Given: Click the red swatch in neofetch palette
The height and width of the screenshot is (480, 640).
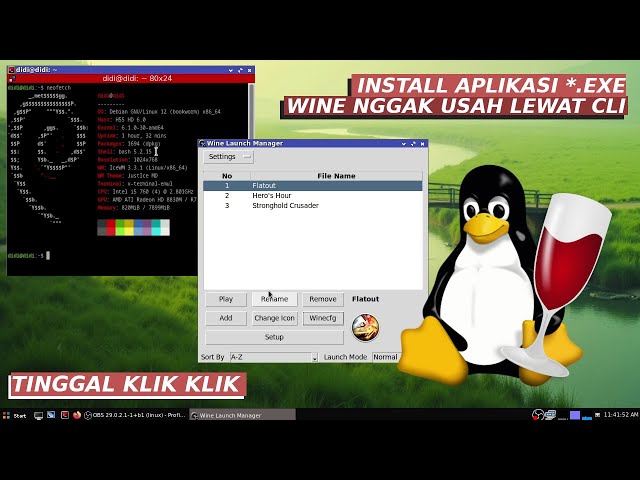Looking at the screenshot, I should click(x=111, y=227).
